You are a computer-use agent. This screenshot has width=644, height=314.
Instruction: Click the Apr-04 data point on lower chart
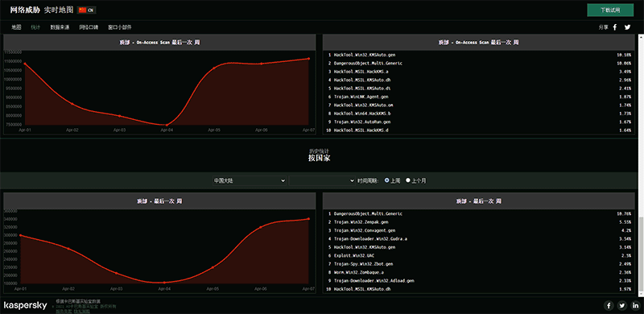click(165, 283)
